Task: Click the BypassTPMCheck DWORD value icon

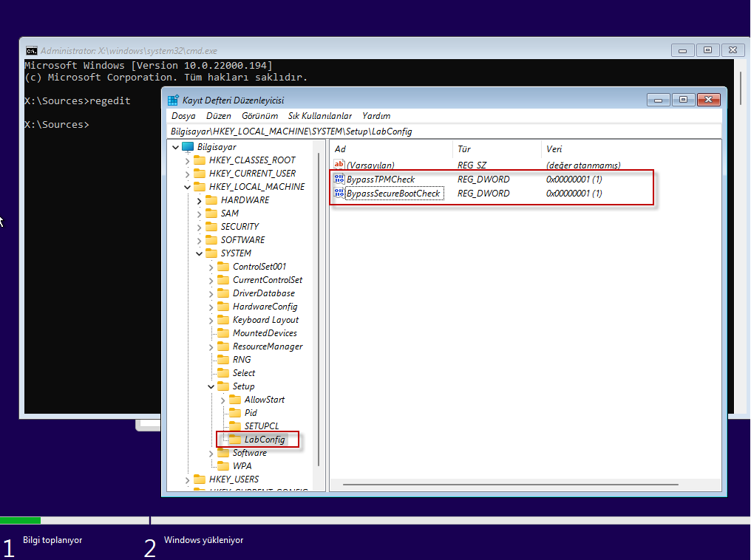Action: pyautogui.click(x=339, y=180)
